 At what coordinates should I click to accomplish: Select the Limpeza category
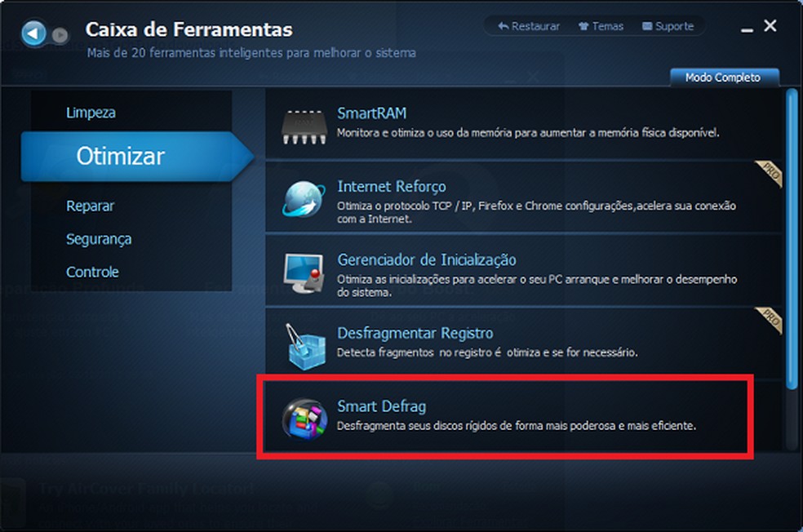point(91,113)
